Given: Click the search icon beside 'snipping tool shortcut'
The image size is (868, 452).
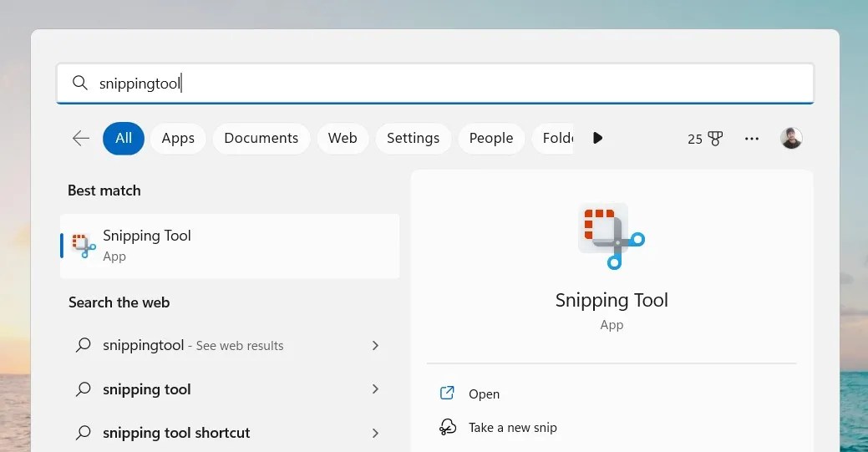Looking at the screenshot, I should [x=83, y=432].
